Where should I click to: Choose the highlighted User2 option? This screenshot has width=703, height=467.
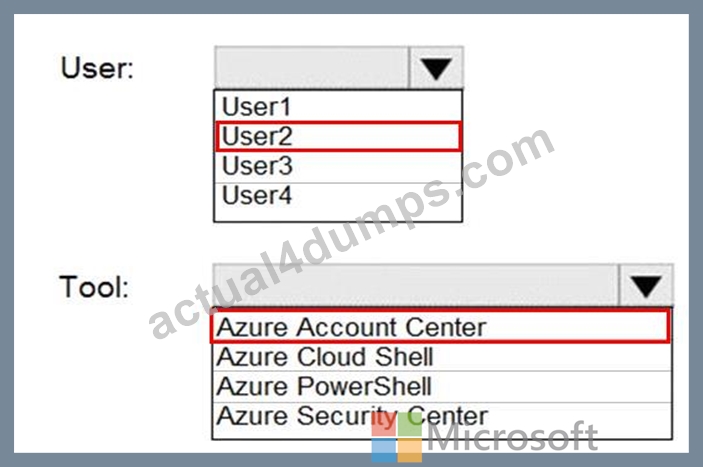[338, 136]
